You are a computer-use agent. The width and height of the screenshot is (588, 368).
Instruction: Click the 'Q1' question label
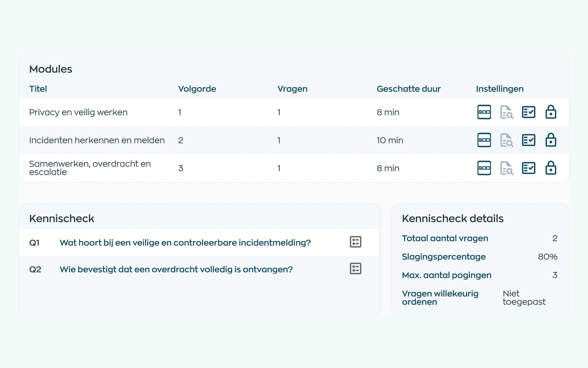pos(34,242)
